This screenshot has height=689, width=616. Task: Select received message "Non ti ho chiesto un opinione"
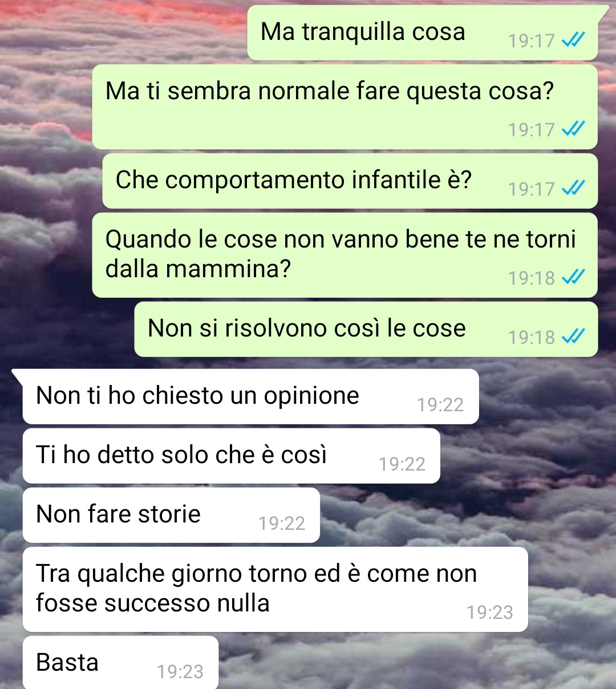point(250,396)
